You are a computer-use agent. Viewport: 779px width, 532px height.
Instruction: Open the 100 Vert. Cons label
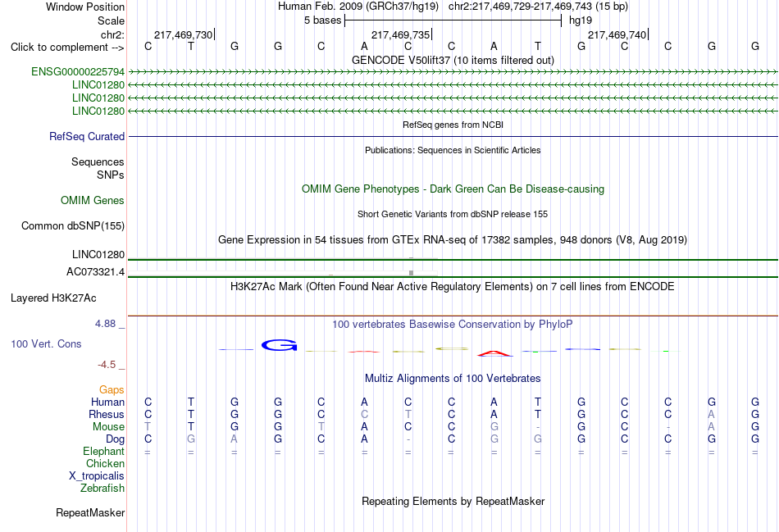tap(46, 343)
